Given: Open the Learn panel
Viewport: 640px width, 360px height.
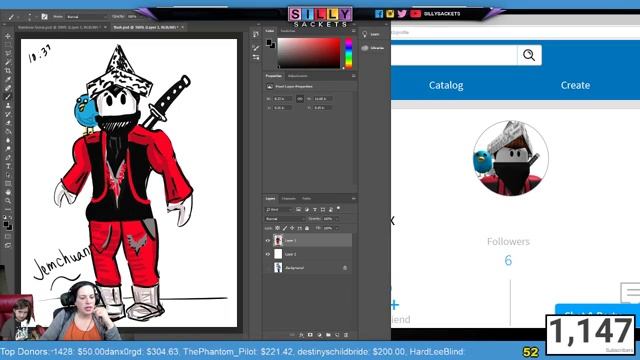Looking at the screenshot, I should [371, 34].
